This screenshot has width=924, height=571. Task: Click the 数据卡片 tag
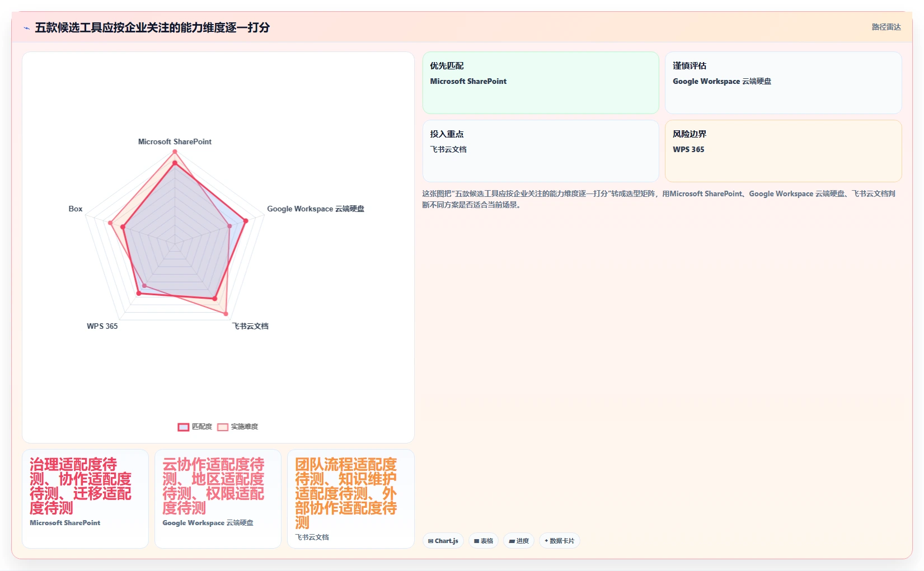pos(560,541)
